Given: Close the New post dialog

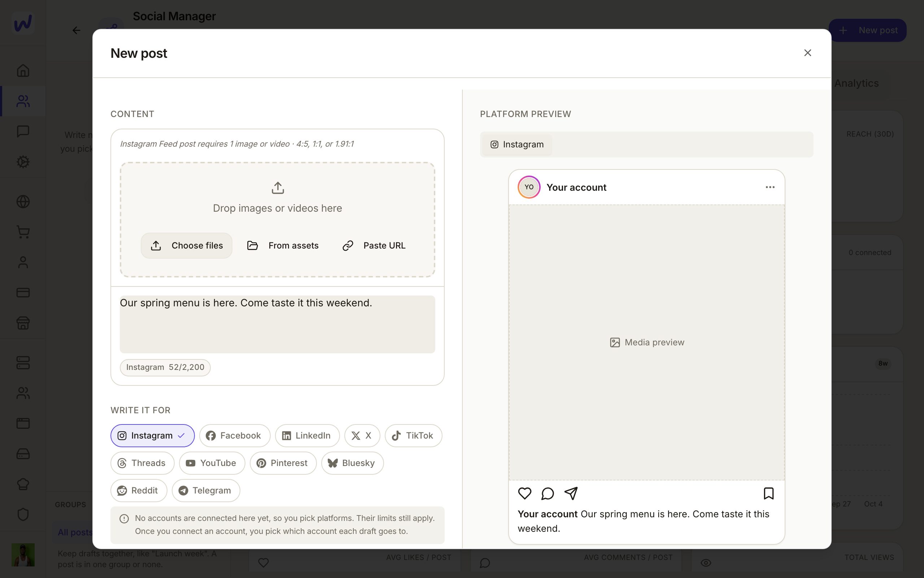Looking at the screenshot, I should (x=807, y=53).
